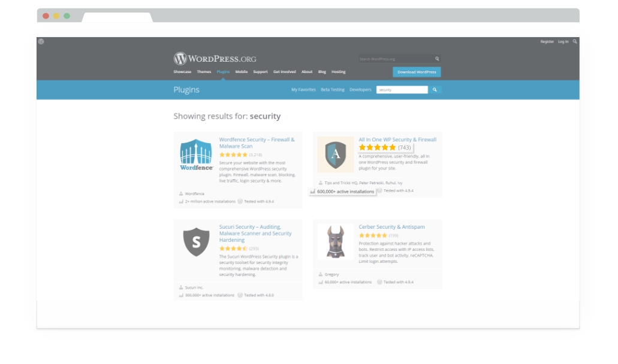
Task: Open the Developers link
Action: click(x=360, y=90)
